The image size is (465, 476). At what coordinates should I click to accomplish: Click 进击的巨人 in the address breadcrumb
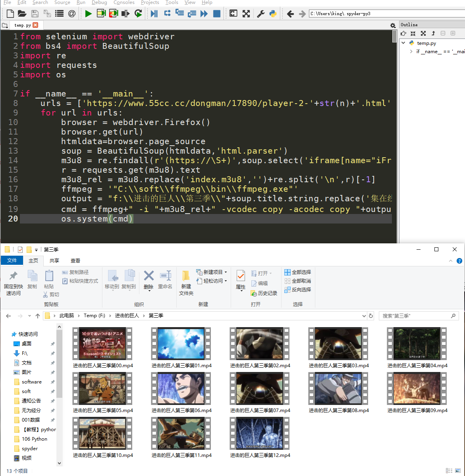(127, 316)
